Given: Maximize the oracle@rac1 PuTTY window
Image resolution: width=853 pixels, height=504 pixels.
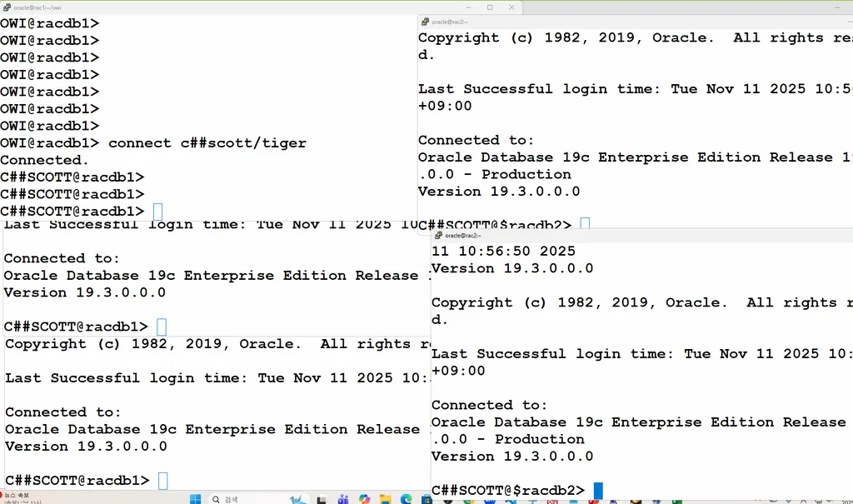Looking at the screenshot, I should click(490, 7).
